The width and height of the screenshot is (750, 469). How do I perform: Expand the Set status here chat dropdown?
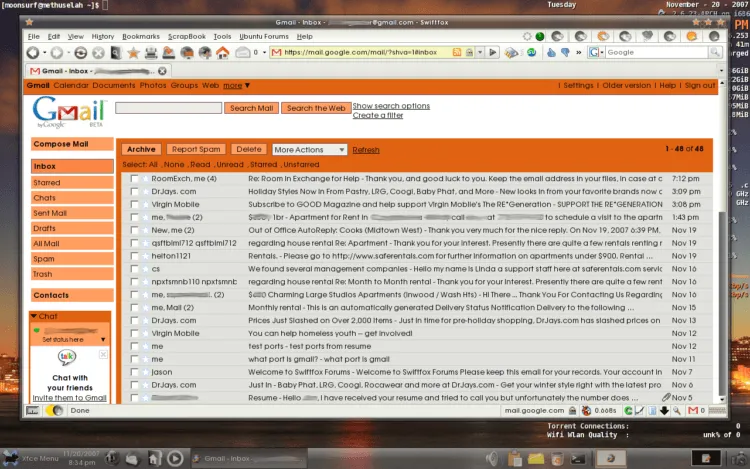[103, 339]
